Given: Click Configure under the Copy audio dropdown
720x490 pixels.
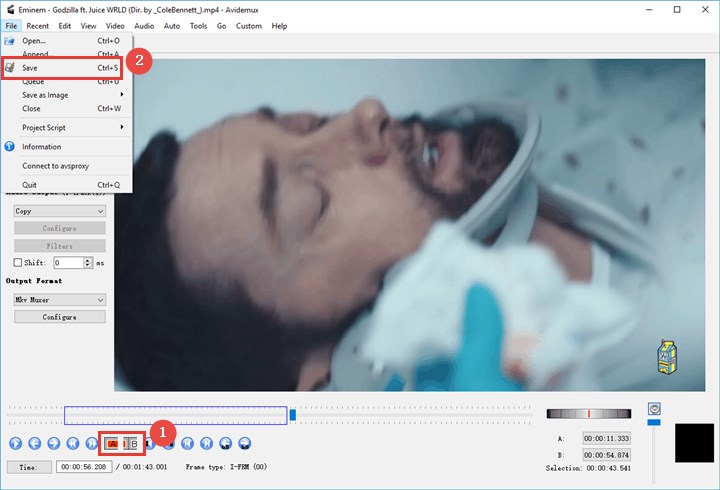Looking at the screenshot, I should pyautogui.click(x=60, y=228).
